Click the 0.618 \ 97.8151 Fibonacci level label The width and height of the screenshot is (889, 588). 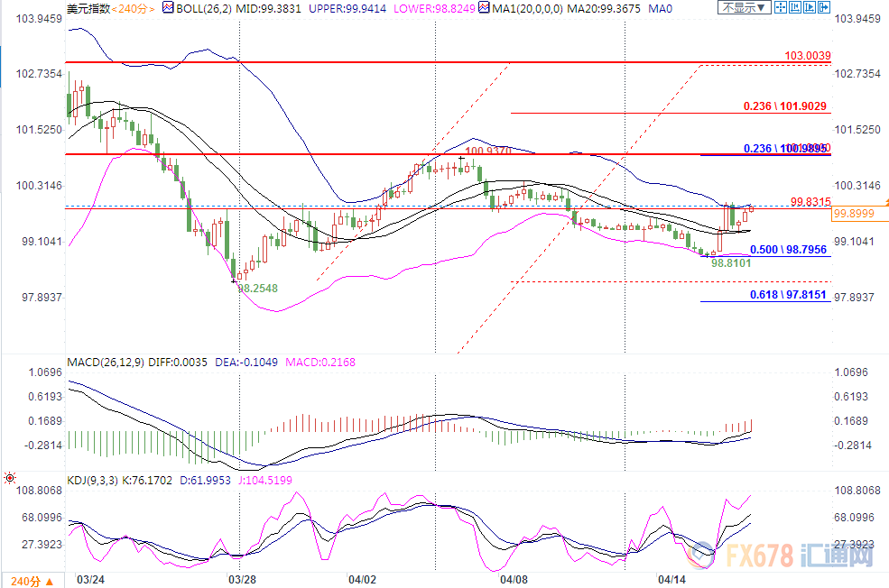(x=787, y=294)
